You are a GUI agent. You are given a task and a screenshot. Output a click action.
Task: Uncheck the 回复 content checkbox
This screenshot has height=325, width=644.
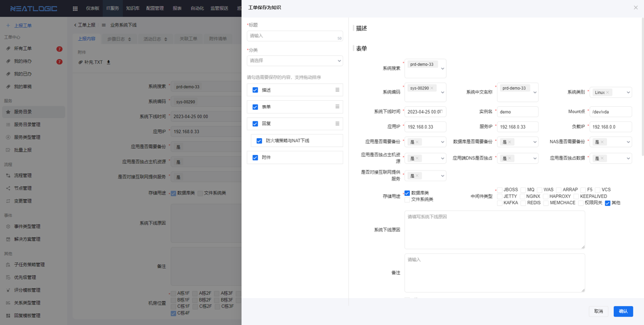255,124
